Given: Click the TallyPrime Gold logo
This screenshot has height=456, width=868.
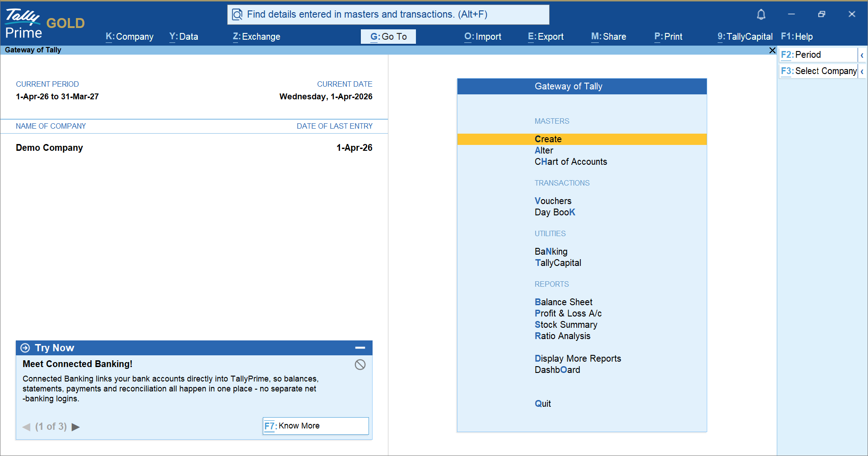Looking at the screenshot, I should [x=44, y=23].
